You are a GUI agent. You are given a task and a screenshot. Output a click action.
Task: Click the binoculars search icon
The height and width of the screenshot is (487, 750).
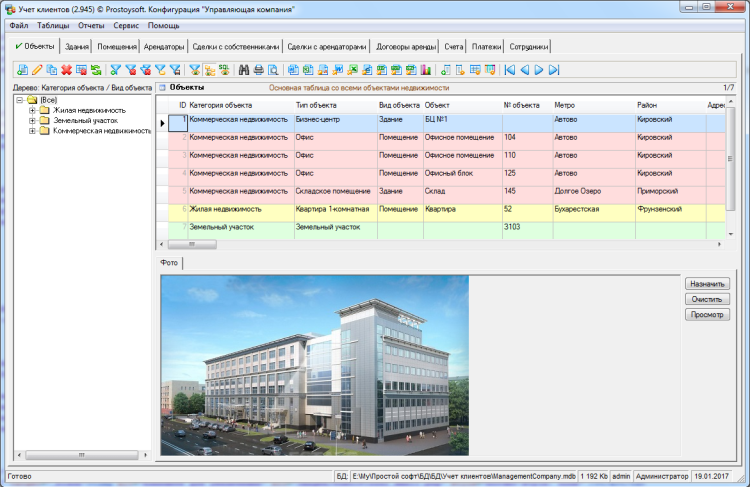pos(244,70)
